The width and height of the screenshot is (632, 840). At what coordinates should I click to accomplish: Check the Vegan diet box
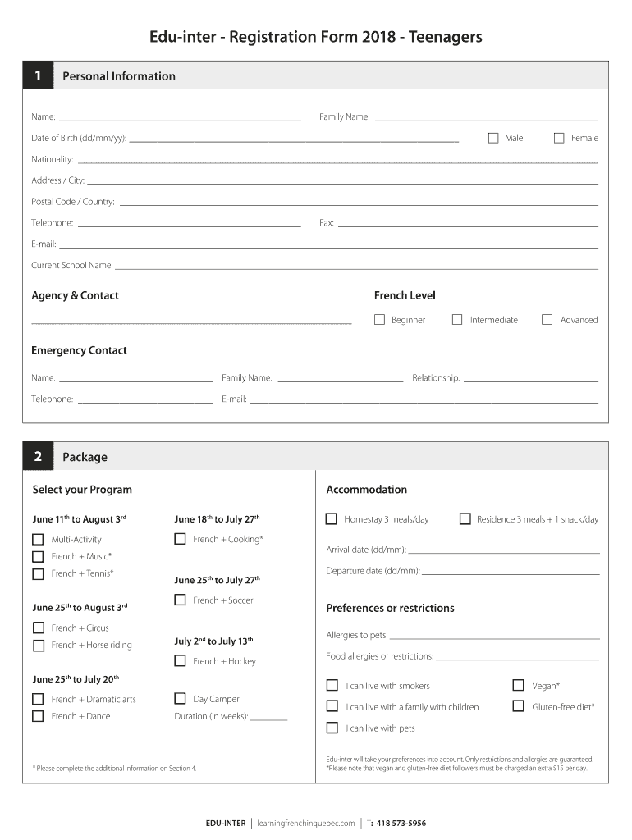518,685
